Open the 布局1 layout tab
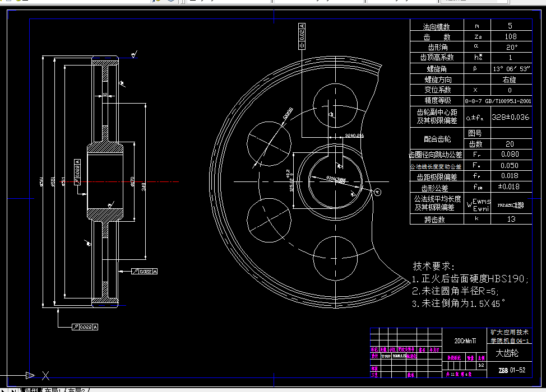The width and height of the screenshot is (546, 392). point(53,390)
